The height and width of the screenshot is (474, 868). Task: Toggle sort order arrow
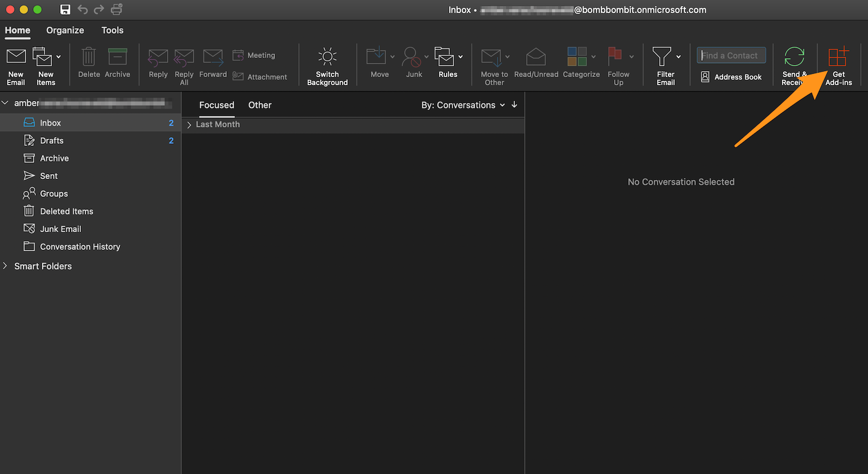tap(514, 105)
